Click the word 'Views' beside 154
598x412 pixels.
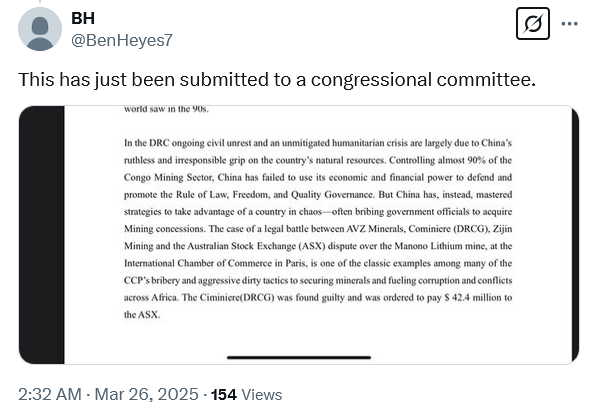pyautogui.click(x=262, y=394)
